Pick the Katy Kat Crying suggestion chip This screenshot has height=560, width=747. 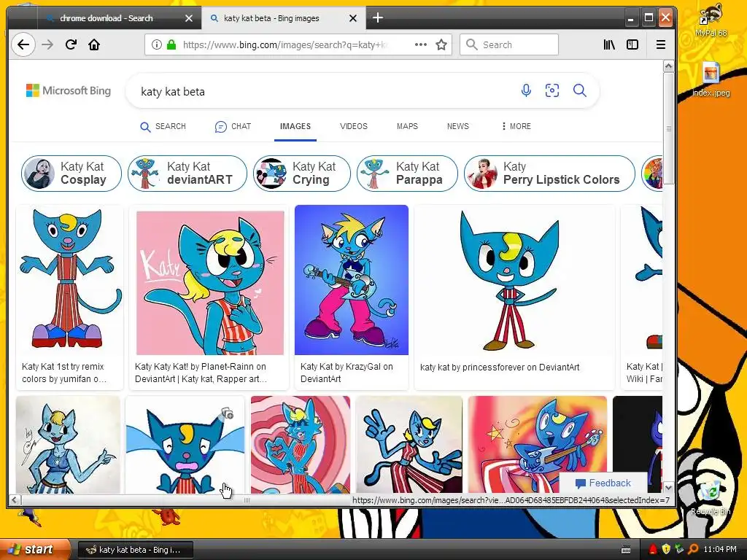click(x=302, y=174)
